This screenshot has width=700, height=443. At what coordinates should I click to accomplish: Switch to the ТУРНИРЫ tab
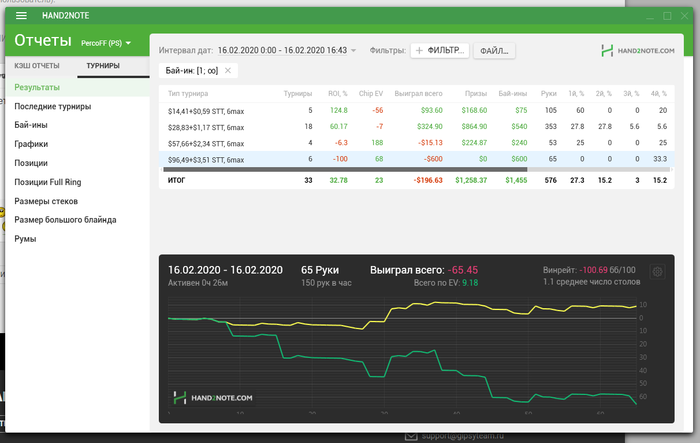pos(103,66)
